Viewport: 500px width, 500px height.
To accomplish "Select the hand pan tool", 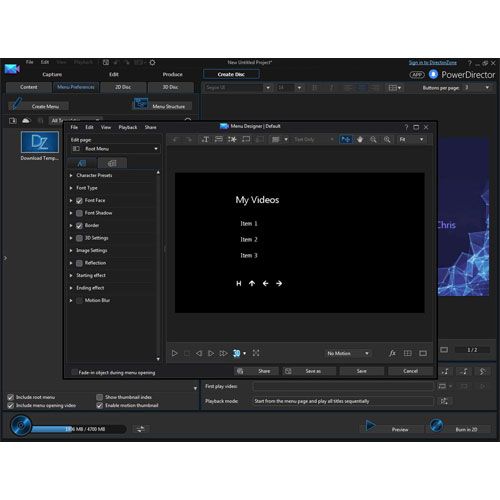I will [360, 139].
